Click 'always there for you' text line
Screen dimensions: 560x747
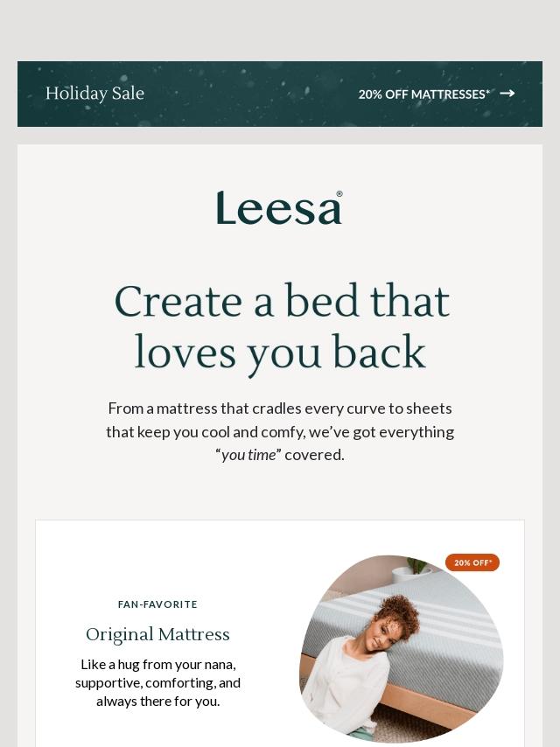(157, 701)
